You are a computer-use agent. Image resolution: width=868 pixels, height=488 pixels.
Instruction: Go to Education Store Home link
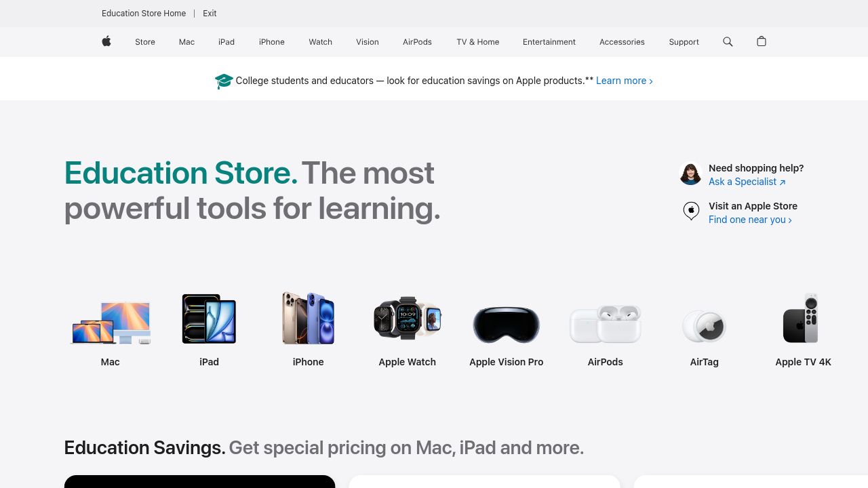[x=144, y=14]
